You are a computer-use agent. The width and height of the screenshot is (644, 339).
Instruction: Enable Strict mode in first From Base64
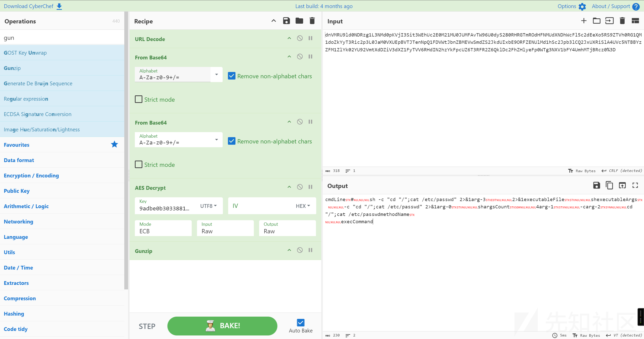tap(139, 99)
